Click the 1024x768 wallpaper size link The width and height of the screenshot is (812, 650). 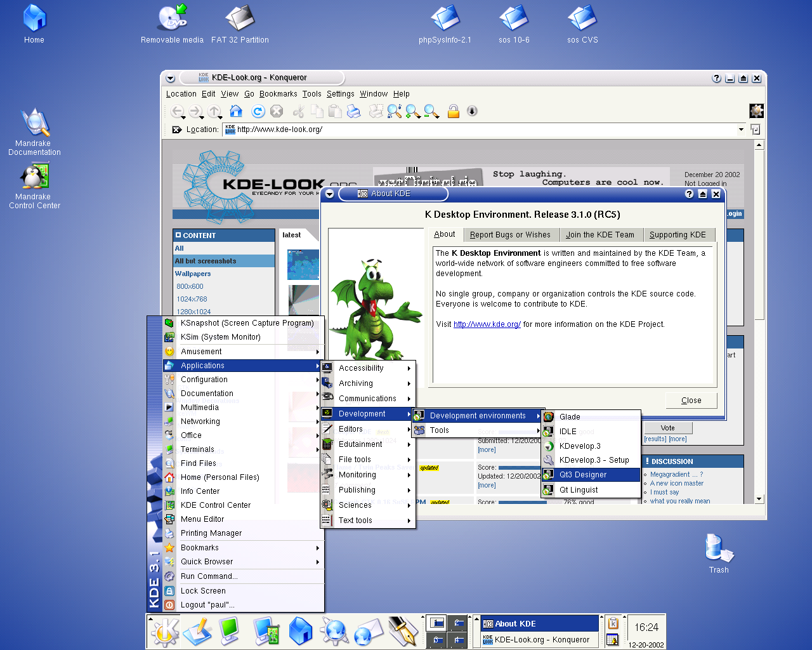click(192, 299)
